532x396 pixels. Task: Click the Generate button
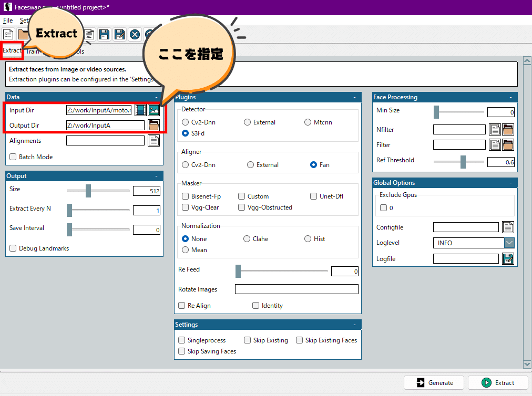pyautogui.click(x=434, y=383)
